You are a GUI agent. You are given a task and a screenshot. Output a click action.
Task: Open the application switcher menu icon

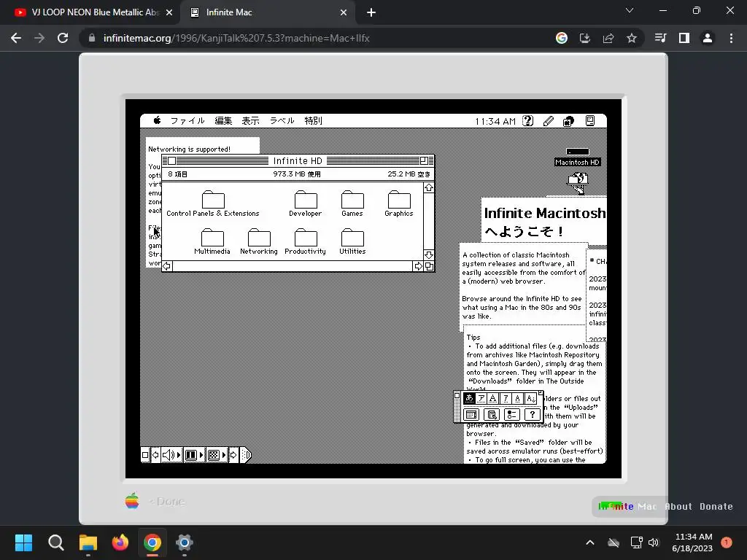click(x=590, y=121)
